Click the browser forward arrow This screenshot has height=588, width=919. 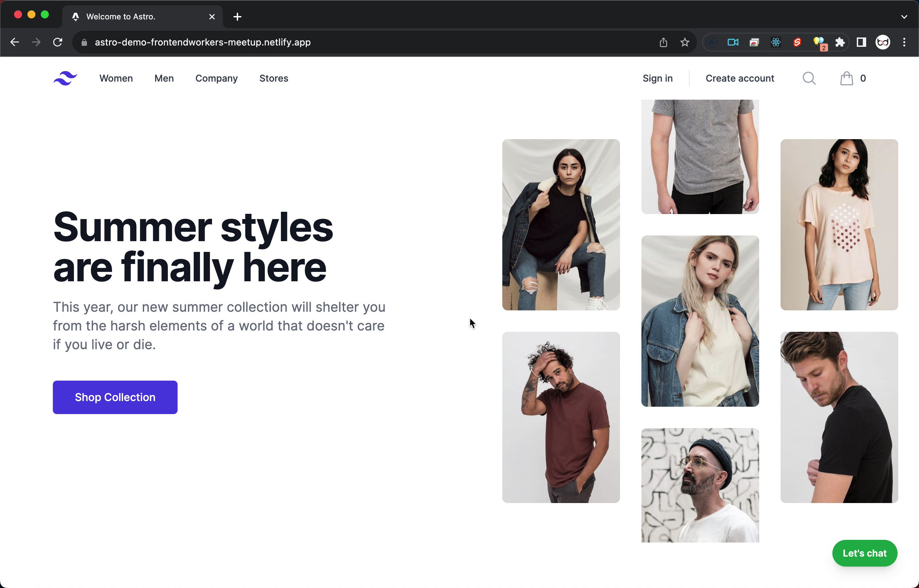point(36,42)
